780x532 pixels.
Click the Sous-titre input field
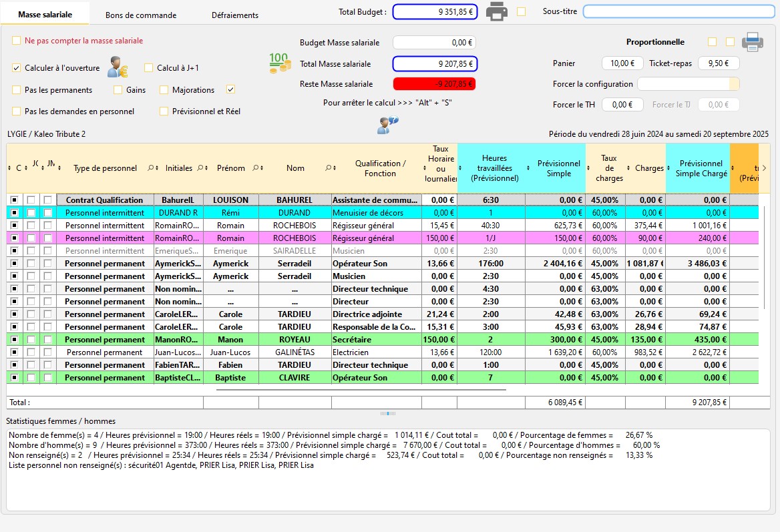[x=678, y=11]
